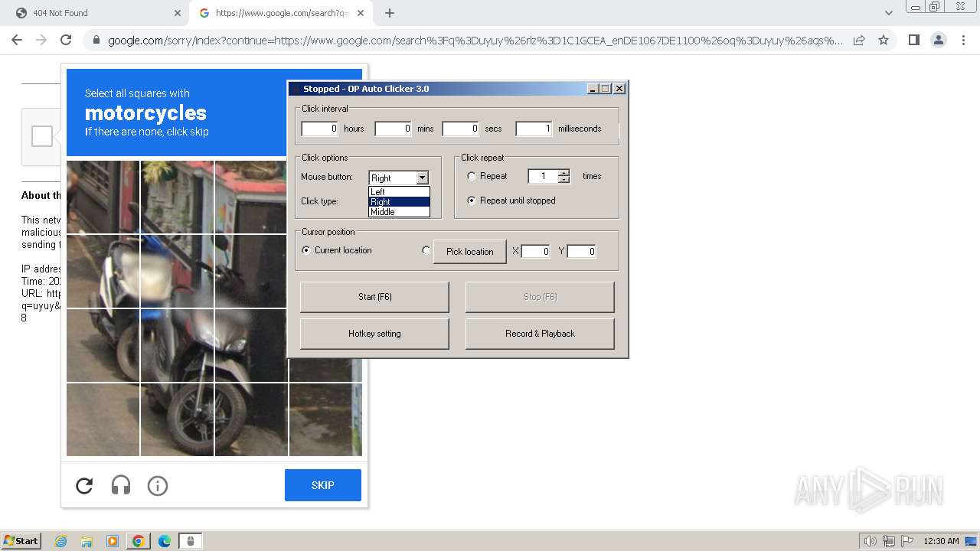Focus the secs interval field
The width and height of the screenshot is (980, 551).
tap(461, 129)
